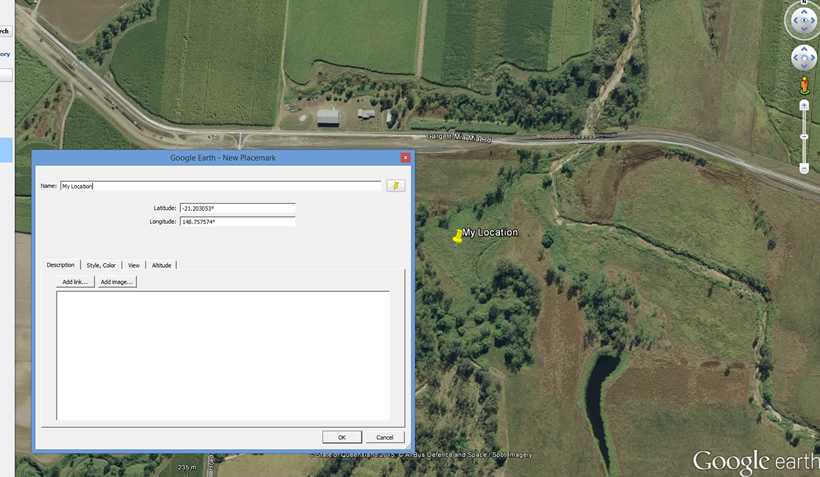Click the move-up arrow on the hand joystick
Image resolution: width=820 pixels, height=477 pixels.
point(804,49)
